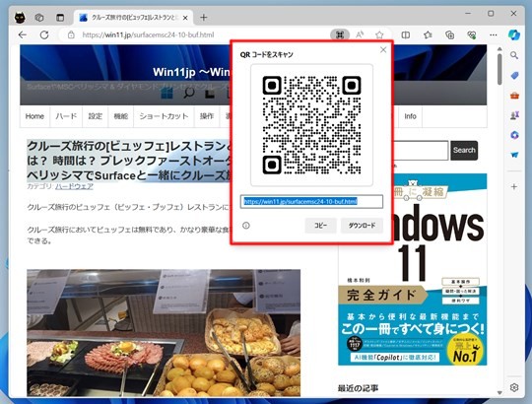Click the generated QR code image
Viewport: 532px width, 404px height.
(311, 125)
